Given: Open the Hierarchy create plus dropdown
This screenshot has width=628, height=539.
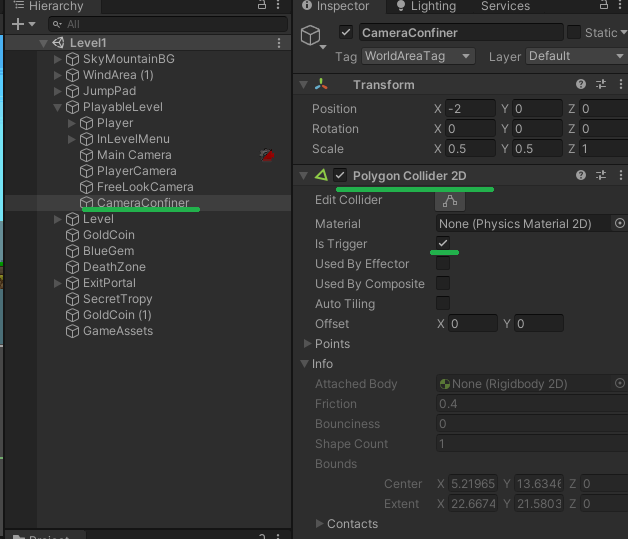Looking at the screenshot, I should [x=24, y=24].
